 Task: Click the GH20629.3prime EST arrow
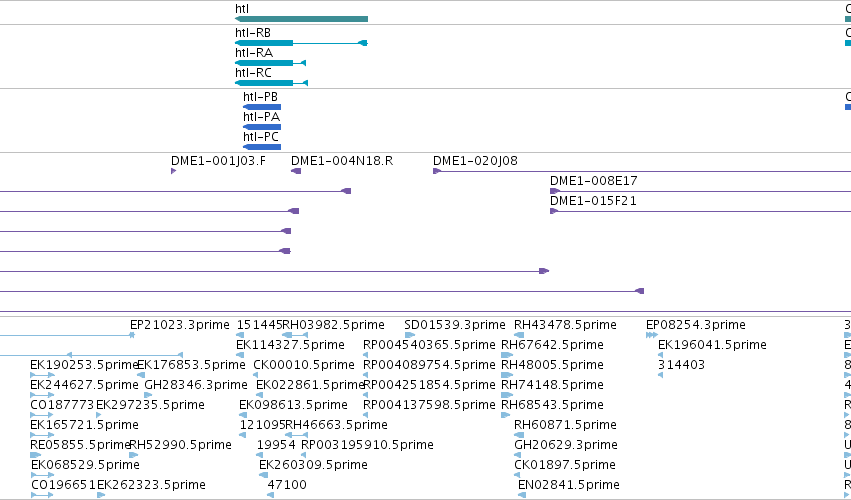click(x=519, y=455)
